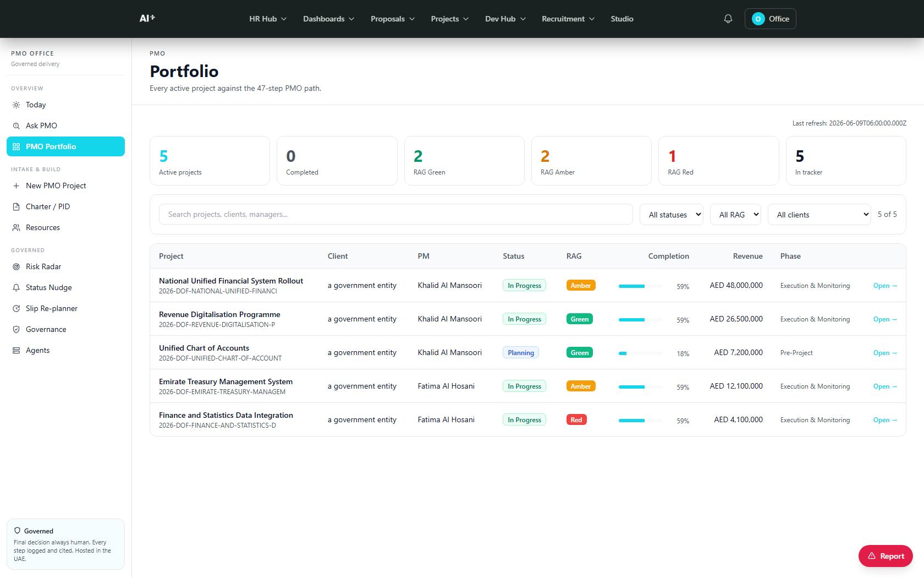Expand the Proposals menu
Viewport: 924px width, 578px height.
pos(393,19)
